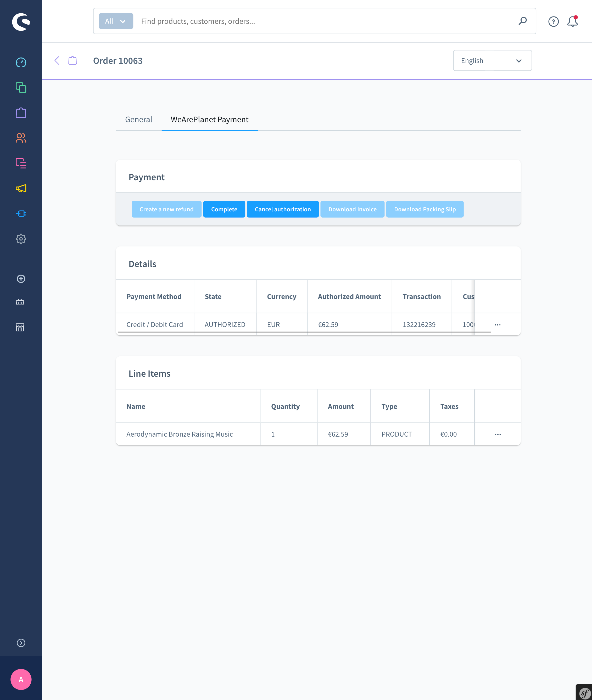592x700 pixels.
Task: Expand the All search filter dropdown
Action: (x=115, y=21)
